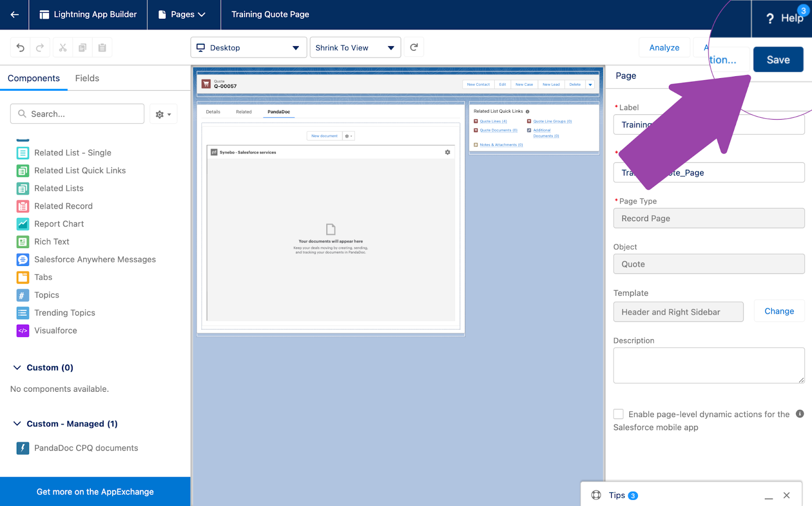Viewport: 812px width, 506px height.
Task: Click the New Lead action button
Action: (x=551, y=85)
